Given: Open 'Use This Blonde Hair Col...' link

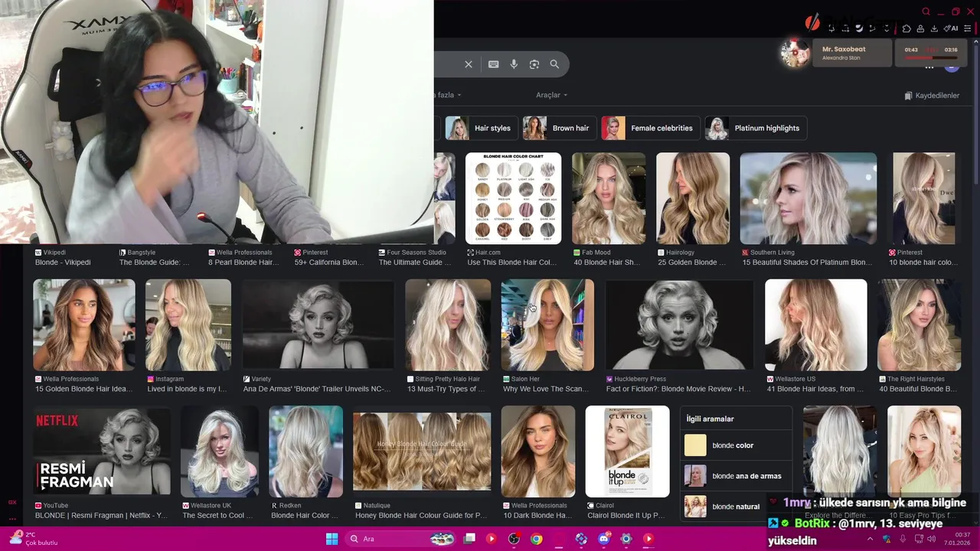Looking at the screenshot, I should pos(511,262).
